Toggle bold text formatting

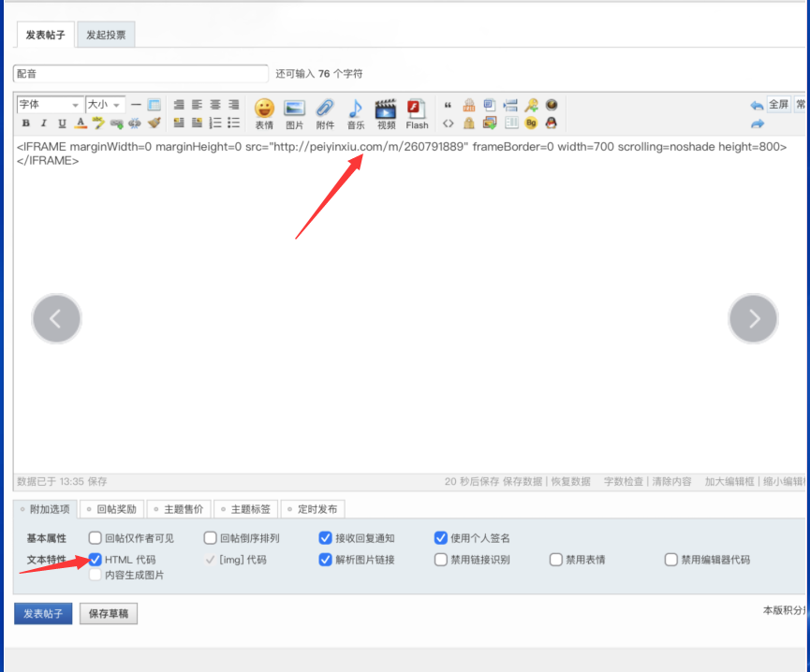26,124
